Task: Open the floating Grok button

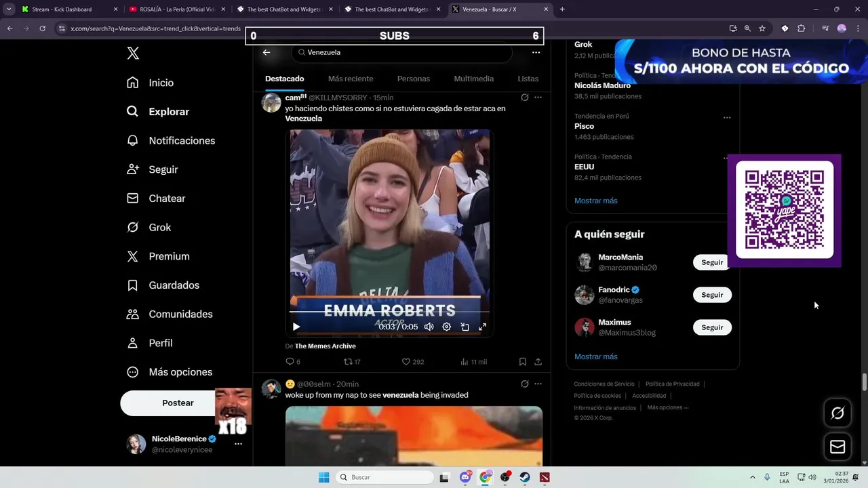Action: coord(837,413)
